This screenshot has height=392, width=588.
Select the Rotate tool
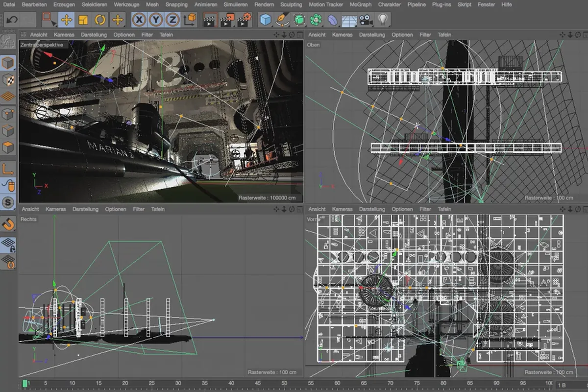[x=100, y=20]
